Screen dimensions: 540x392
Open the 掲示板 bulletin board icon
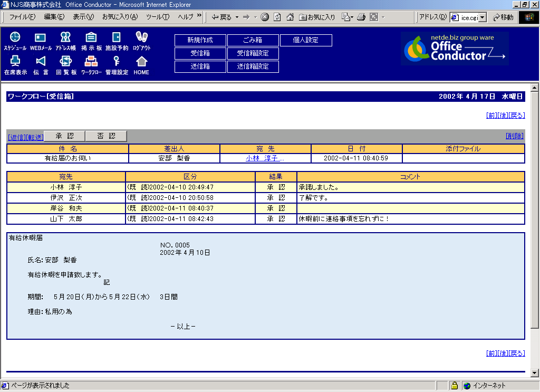pyautogui.click(x=91, y=41)
